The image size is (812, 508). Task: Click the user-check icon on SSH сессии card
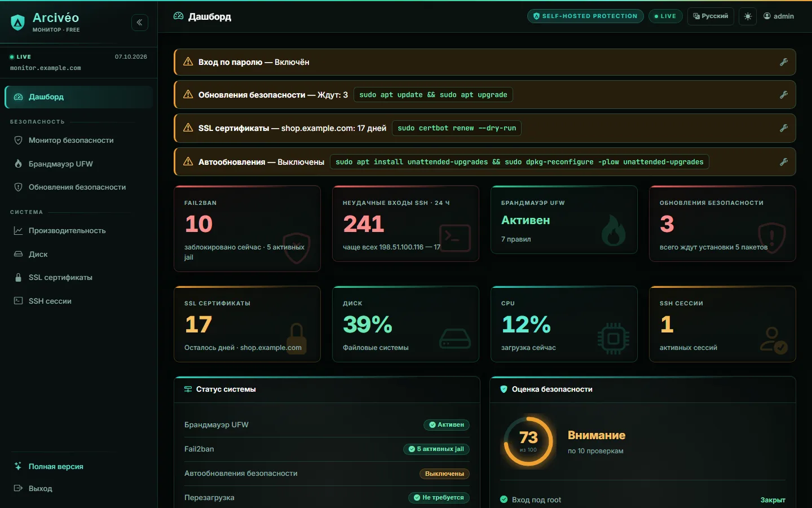(773, 340)
